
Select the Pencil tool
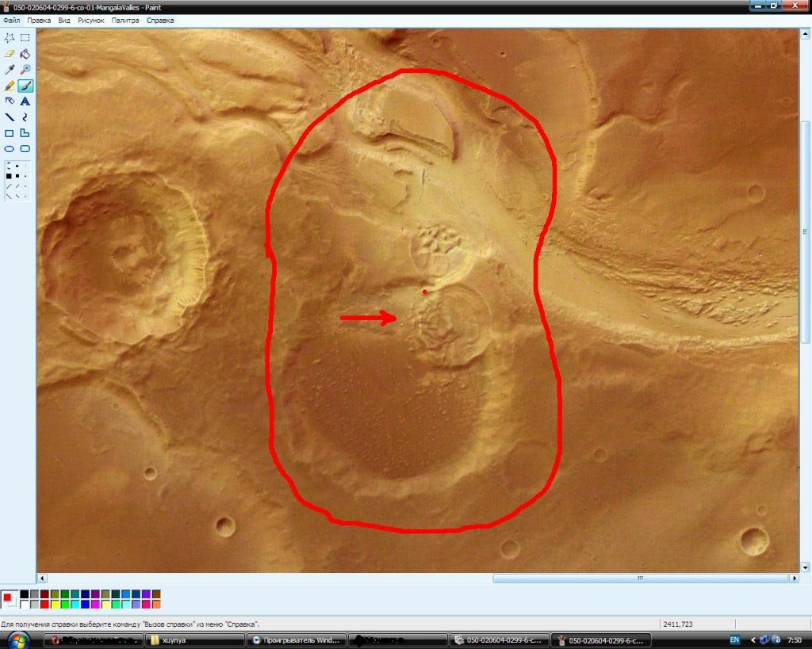(x=10, y=86)
